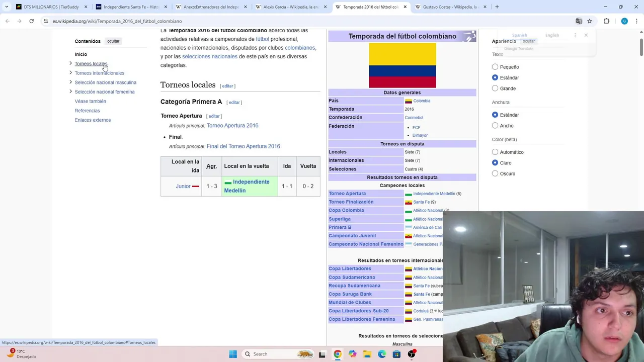Switch to Alexis García Wikipedia tab

tap(291, 7)
